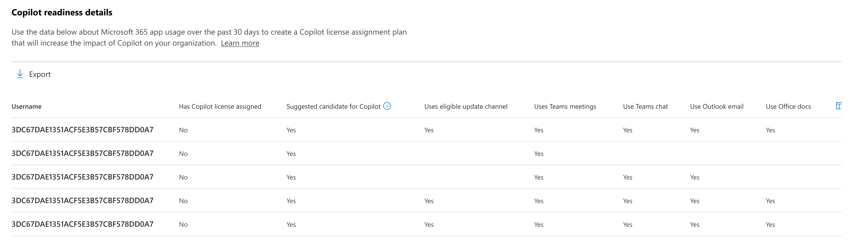Open the column options icon at table edge
The height and width of the screenshot is (252, 868).
[838, 106]
